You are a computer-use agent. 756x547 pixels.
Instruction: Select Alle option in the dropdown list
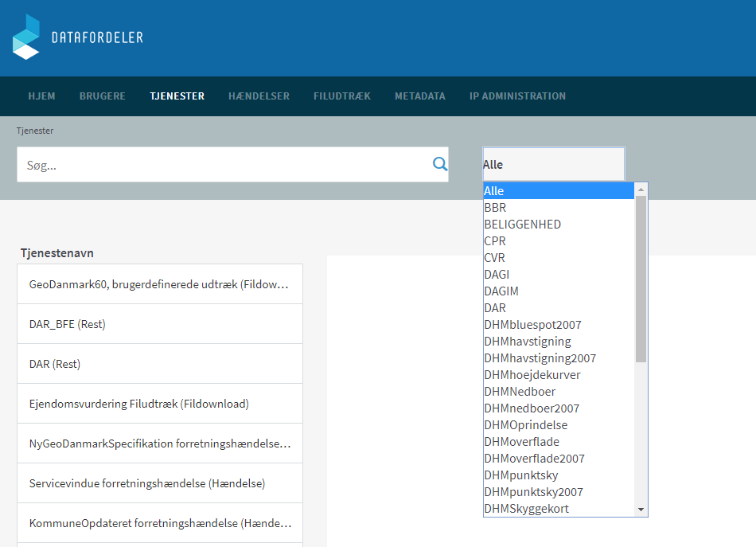559,190
